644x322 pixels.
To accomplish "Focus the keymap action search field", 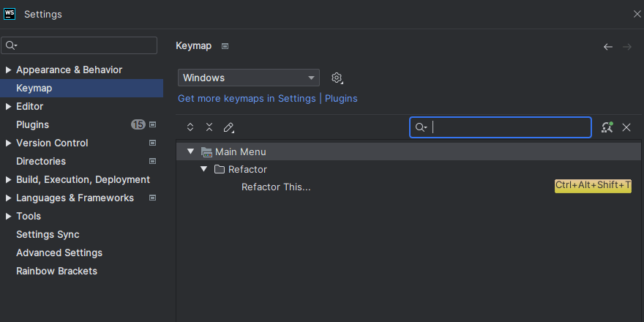I will point(501,128).
